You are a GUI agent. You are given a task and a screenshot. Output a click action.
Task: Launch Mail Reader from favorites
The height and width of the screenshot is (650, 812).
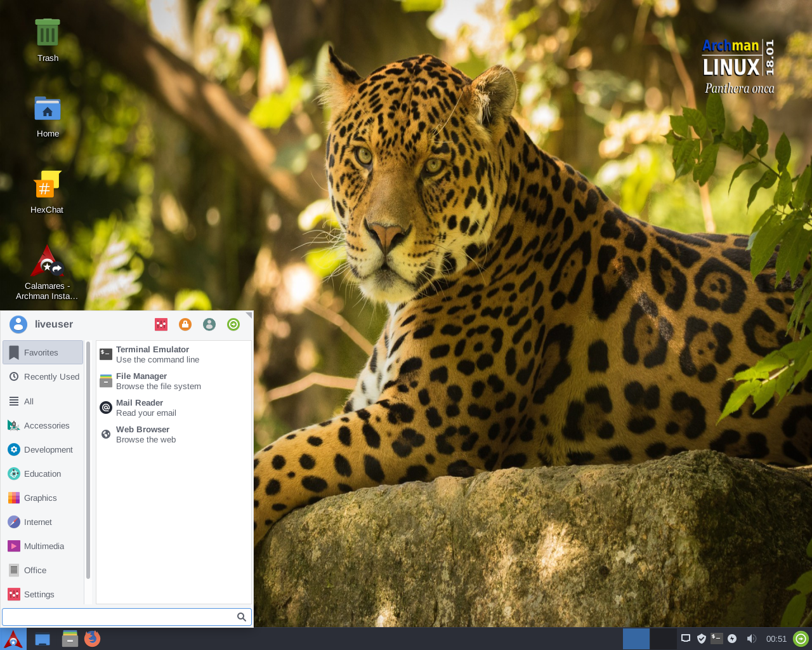click(174, 408)
